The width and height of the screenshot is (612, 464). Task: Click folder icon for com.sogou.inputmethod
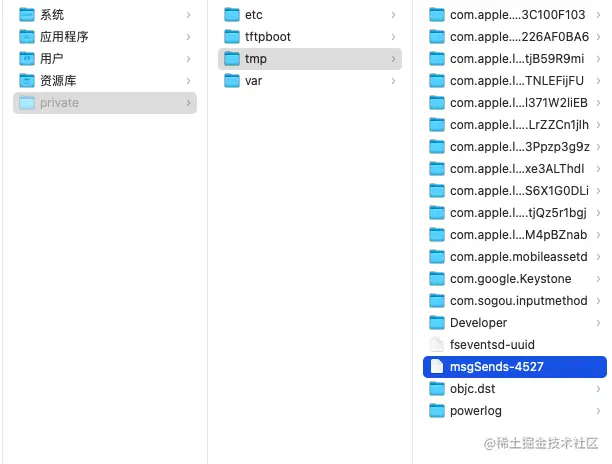pos(437,301)
